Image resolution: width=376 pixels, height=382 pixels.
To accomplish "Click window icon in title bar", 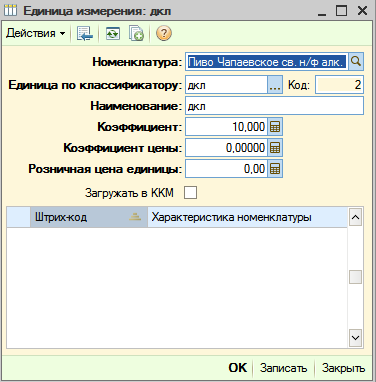I will point(10,10).
